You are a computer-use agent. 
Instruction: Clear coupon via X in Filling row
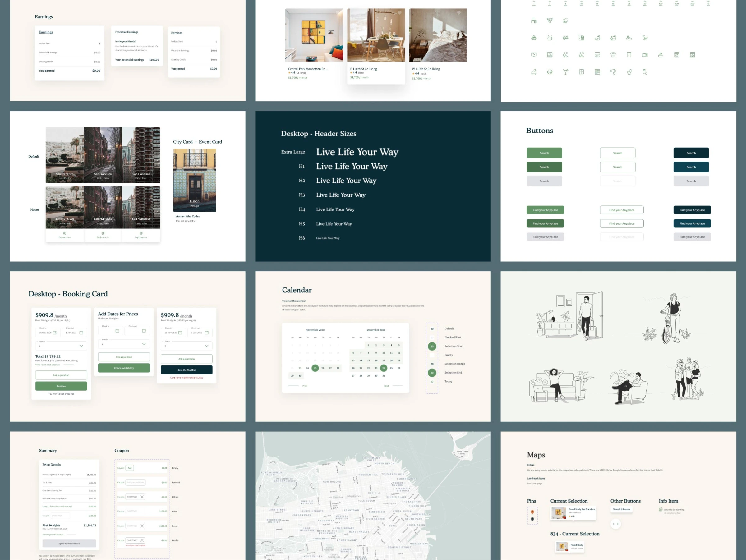click(x=142, y=497)
